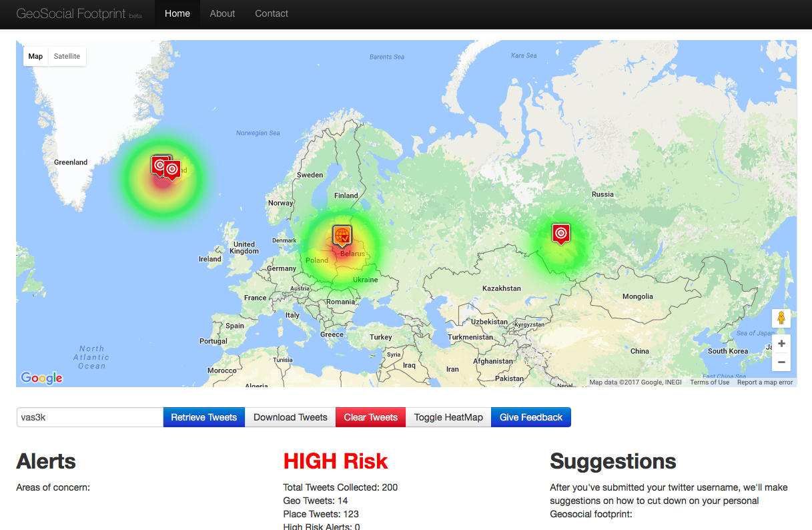The height and width of the screenshot is (530, 812).
Task: Switch map to Satellite view
Action: click(x=67, y=57)
